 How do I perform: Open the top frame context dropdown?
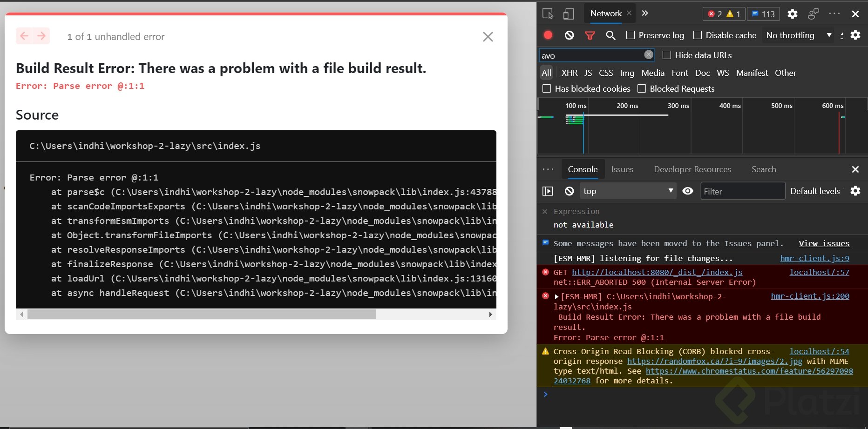(x=628, y=191)
